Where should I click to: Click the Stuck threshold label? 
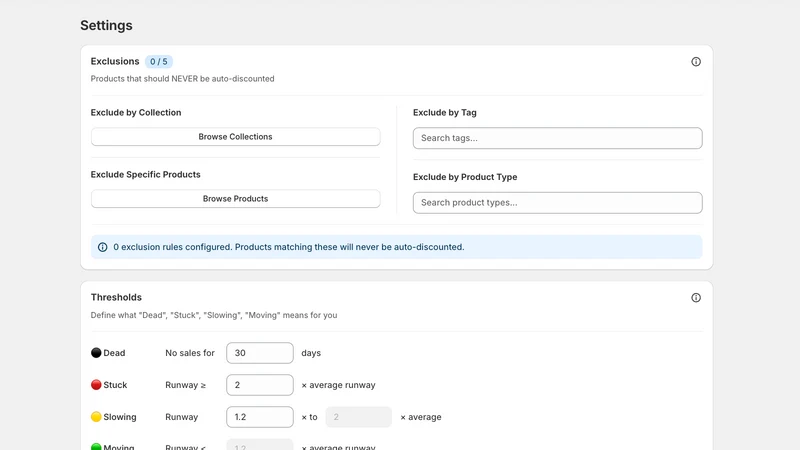(x=115, y=385)
